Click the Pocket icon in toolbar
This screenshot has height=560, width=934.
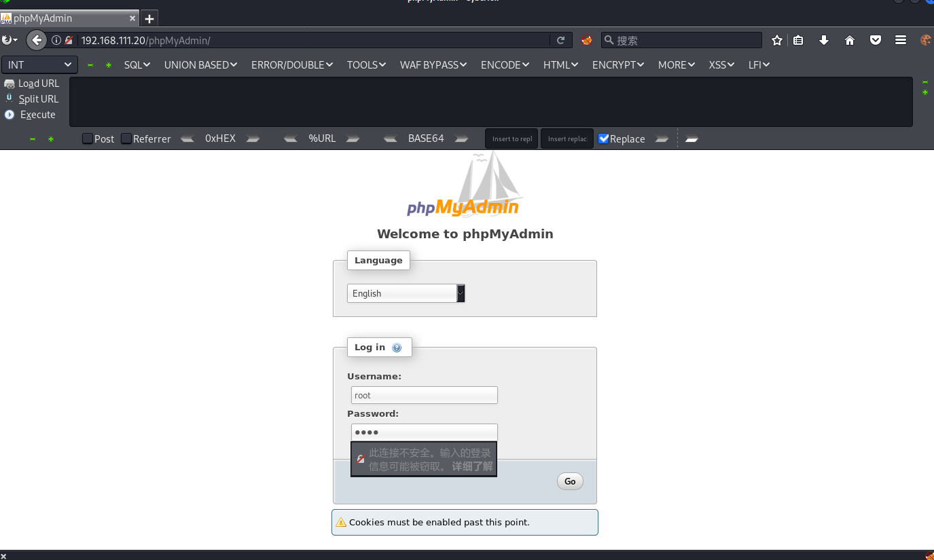point(876,40)
